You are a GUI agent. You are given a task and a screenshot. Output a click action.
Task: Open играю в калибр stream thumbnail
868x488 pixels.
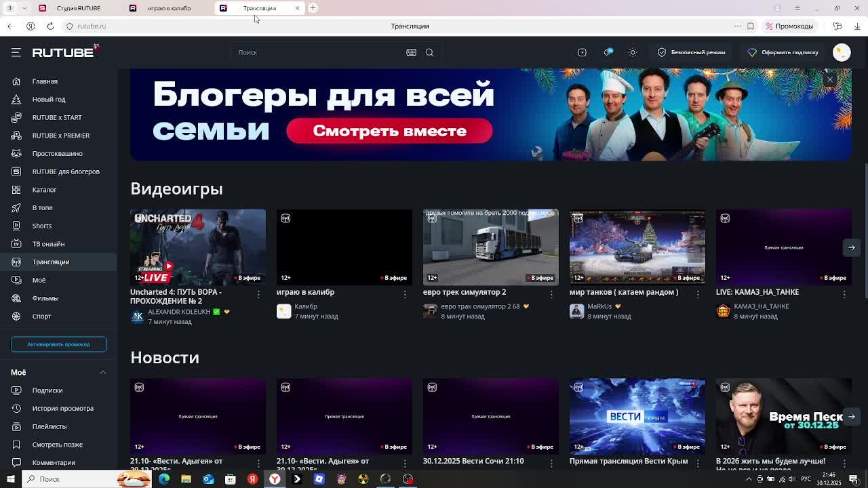[344, 247]
